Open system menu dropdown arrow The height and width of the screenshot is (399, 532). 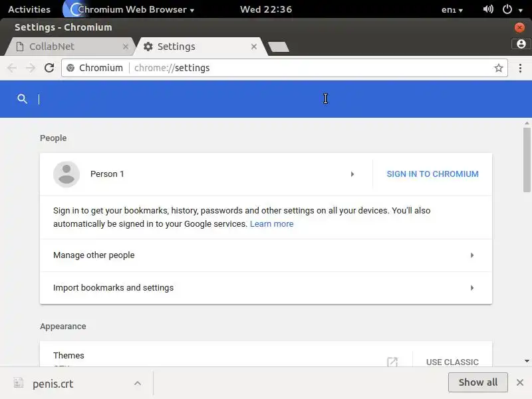point(521,10)
